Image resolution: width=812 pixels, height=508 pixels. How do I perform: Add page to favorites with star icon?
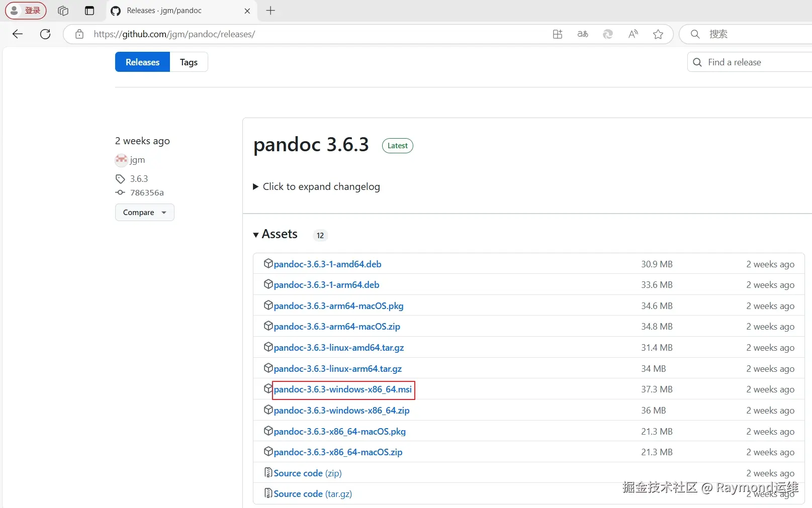point(658,34)
